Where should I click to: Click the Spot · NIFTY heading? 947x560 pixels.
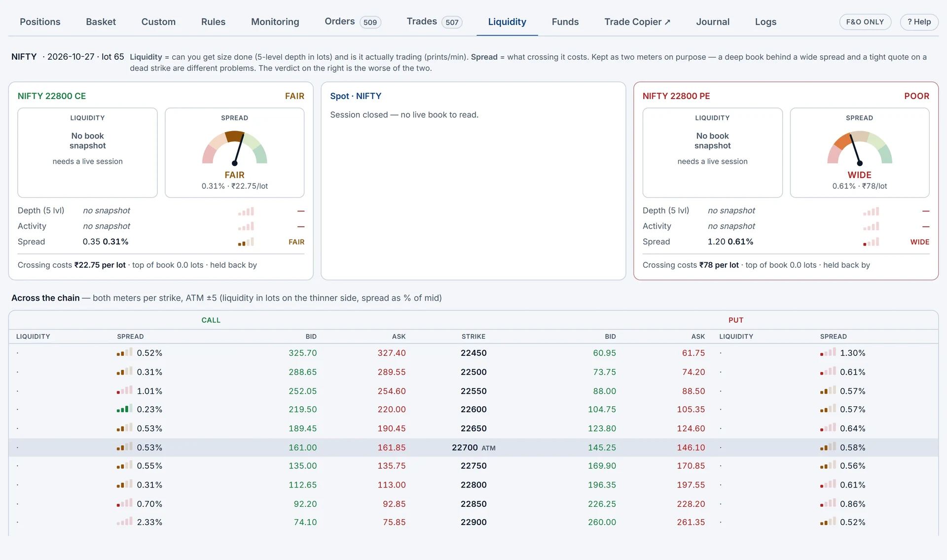[x=356, y=96]
